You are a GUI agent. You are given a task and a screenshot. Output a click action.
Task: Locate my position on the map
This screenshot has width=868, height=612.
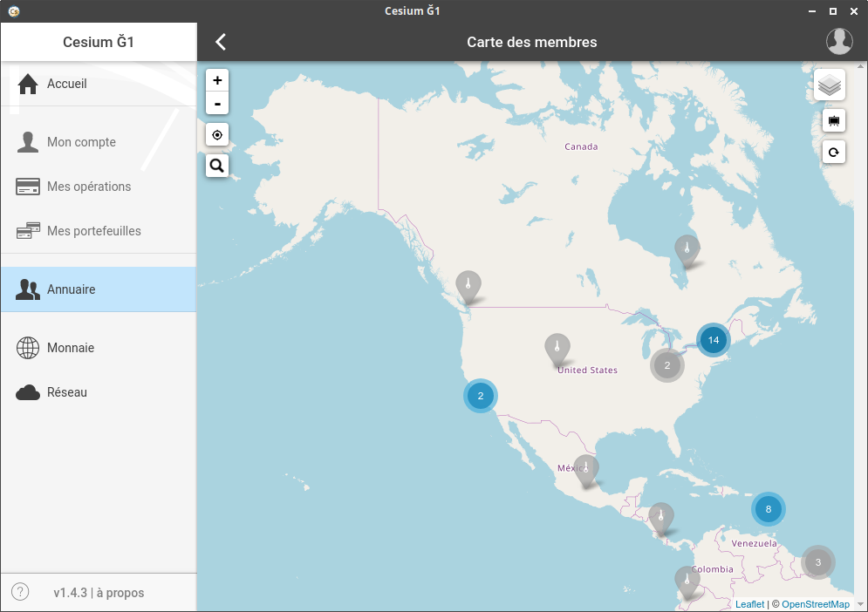[217, 134]
